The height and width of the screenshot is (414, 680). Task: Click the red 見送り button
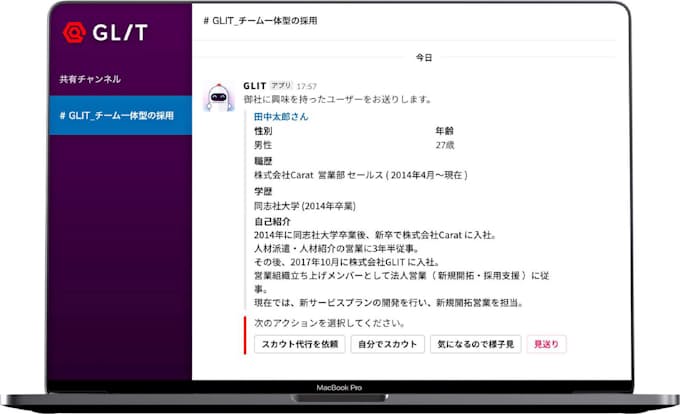tap(547, 344)
